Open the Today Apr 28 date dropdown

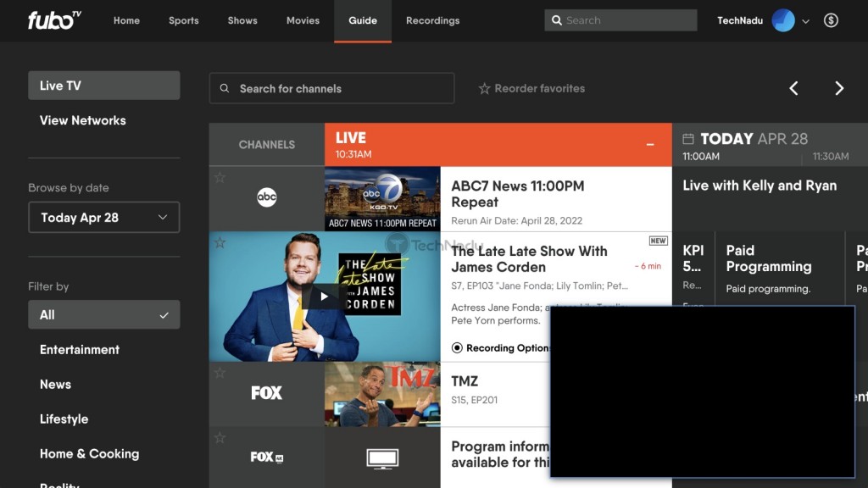click(104, 218)
